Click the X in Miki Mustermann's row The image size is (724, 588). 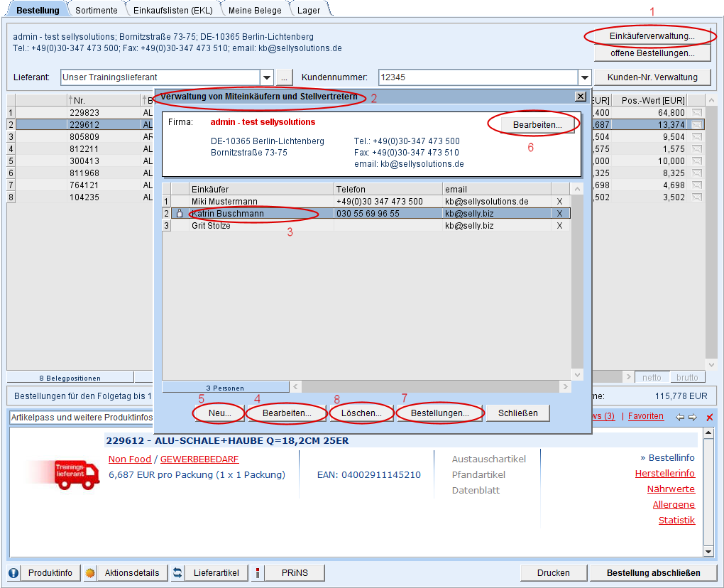[x=559, y=202]
